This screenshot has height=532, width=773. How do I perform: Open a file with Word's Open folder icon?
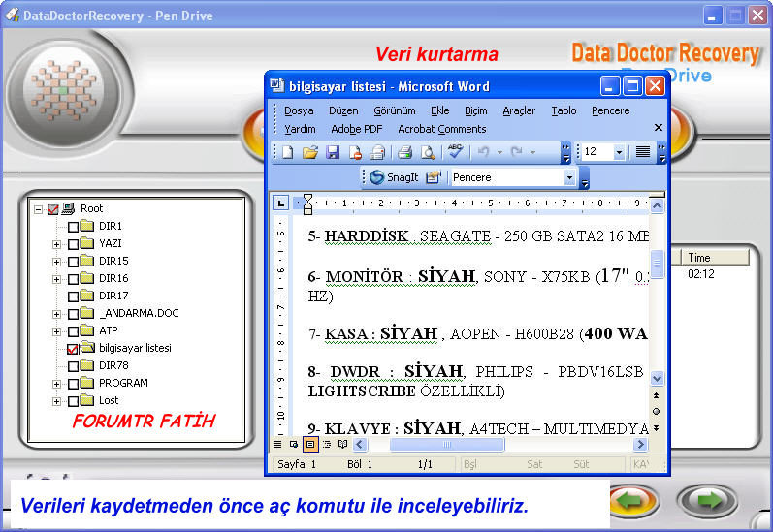pos(310,152)
